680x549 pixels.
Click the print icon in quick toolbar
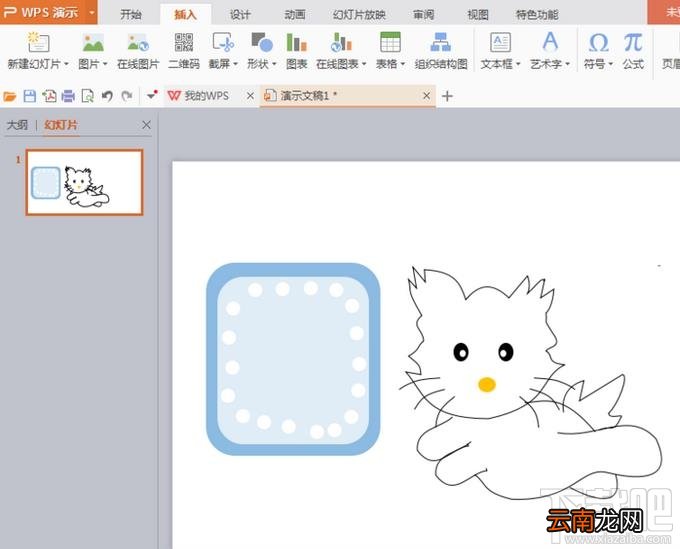68,96
